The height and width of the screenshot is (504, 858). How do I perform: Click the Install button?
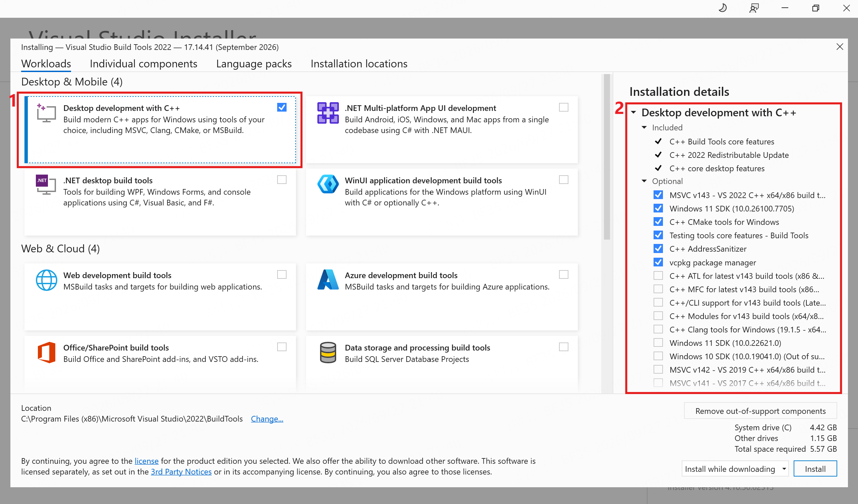[815, 469]
